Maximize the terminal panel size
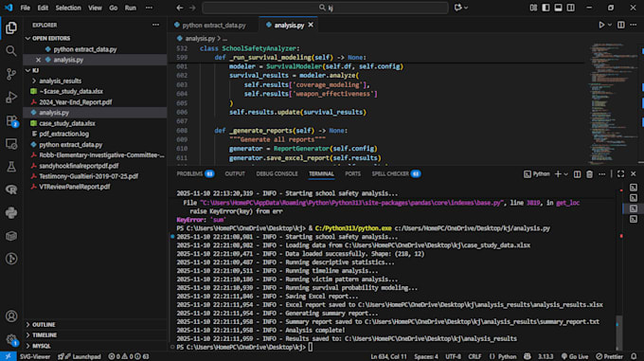The image size is (644, 361). click(x=620, y=174)
